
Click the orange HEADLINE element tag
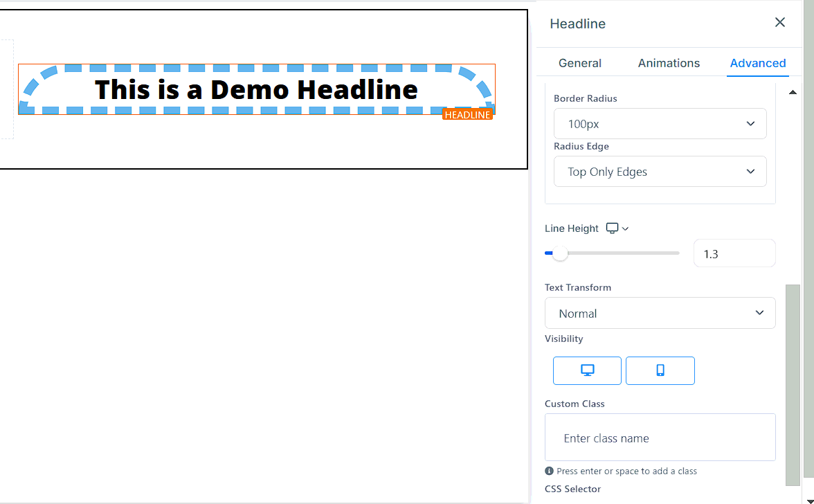467,115
